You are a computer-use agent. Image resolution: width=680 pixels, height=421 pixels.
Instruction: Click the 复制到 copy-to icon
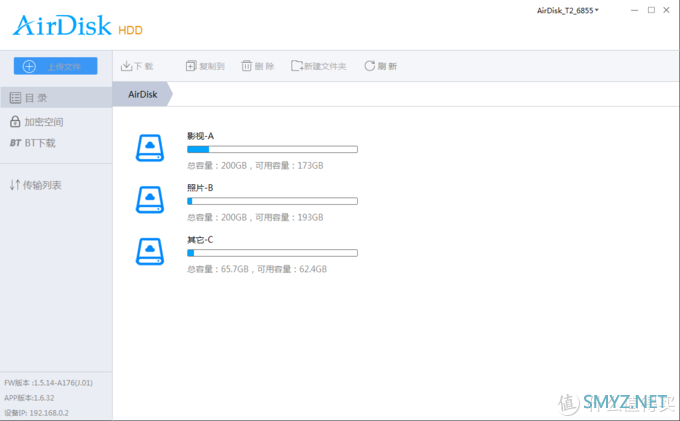pos(191,66)
